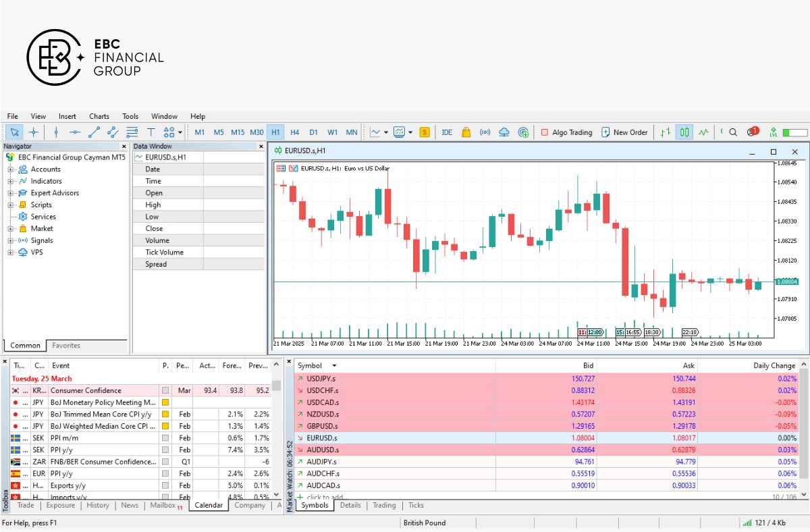
Task: Open Signals from the toolbar
Action: coord(485,132)
